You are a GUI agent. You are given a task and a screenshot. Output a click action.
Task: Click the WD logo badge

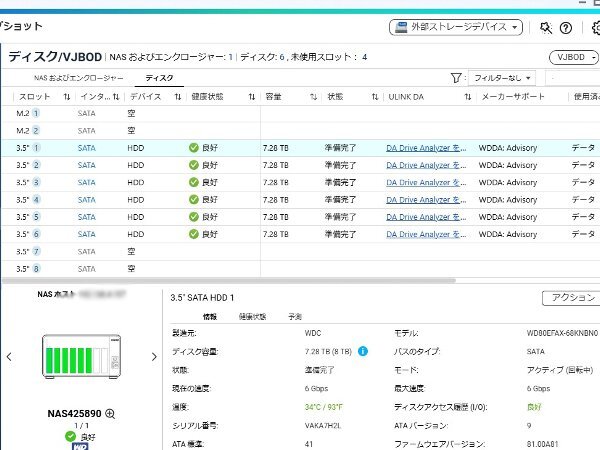(80, 447)
